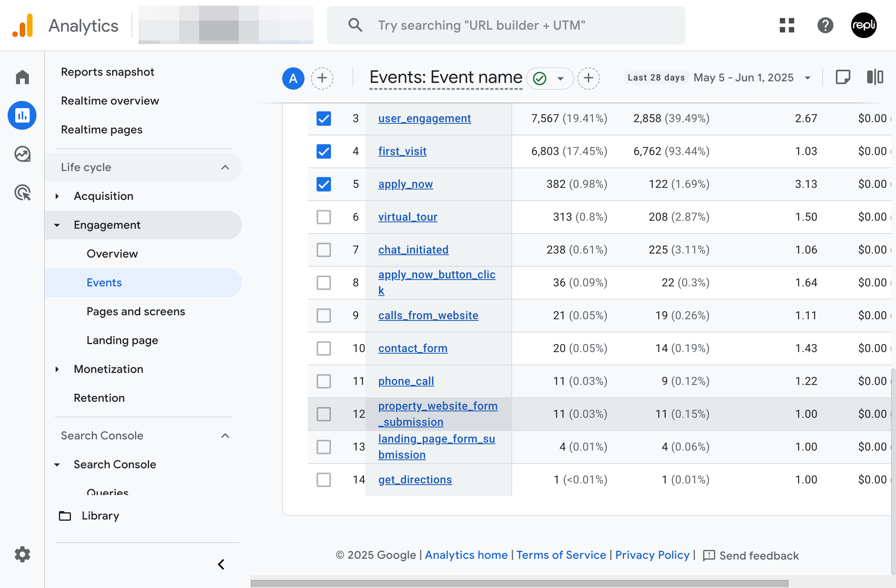Check the virtual_tour row checkbox

coord(323,217)
